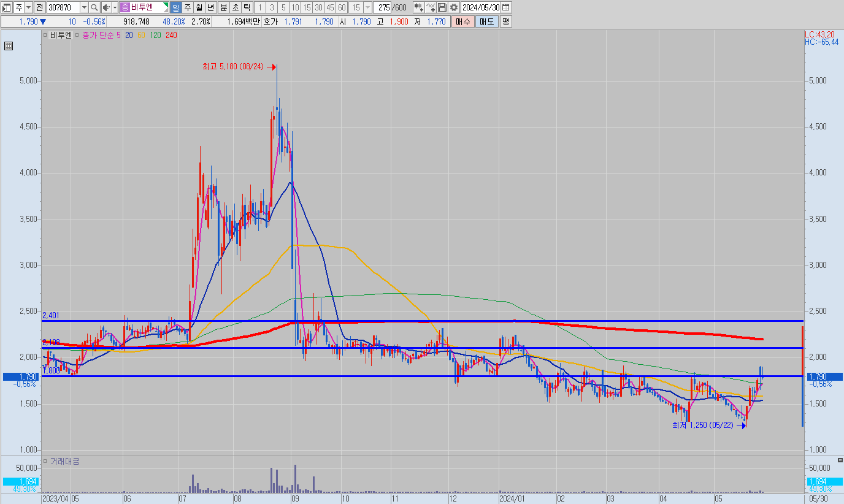
Task: Click the 최고 5,180 (08/24) high marker label
Action: [x=232, y=66]
